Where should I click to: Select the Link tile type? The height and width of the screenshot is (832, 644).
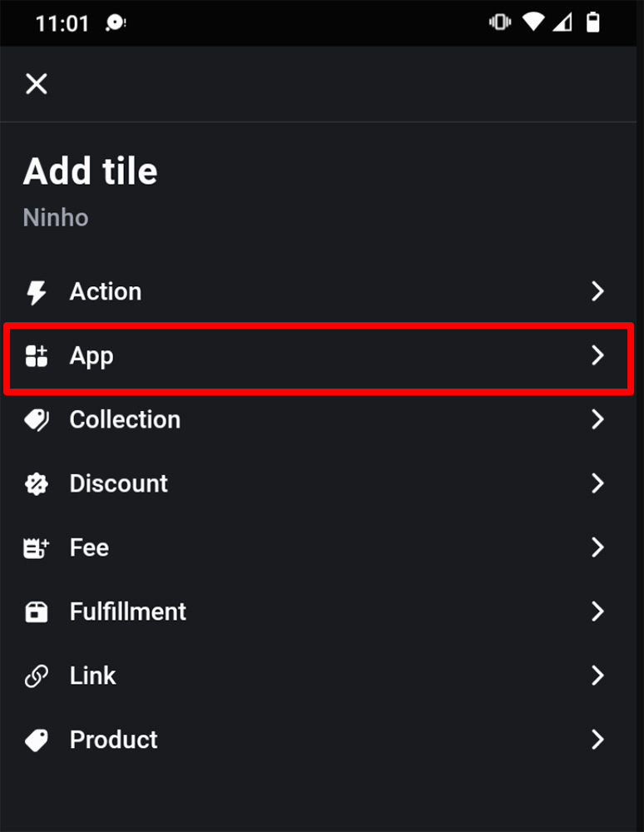319,676
